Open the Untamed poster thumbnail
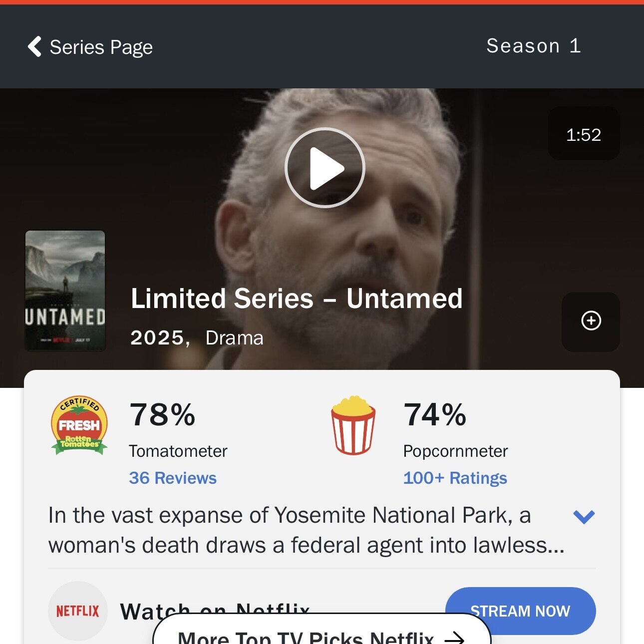The width and height of the screenshot is (644, 644). (x=65, y=291)
